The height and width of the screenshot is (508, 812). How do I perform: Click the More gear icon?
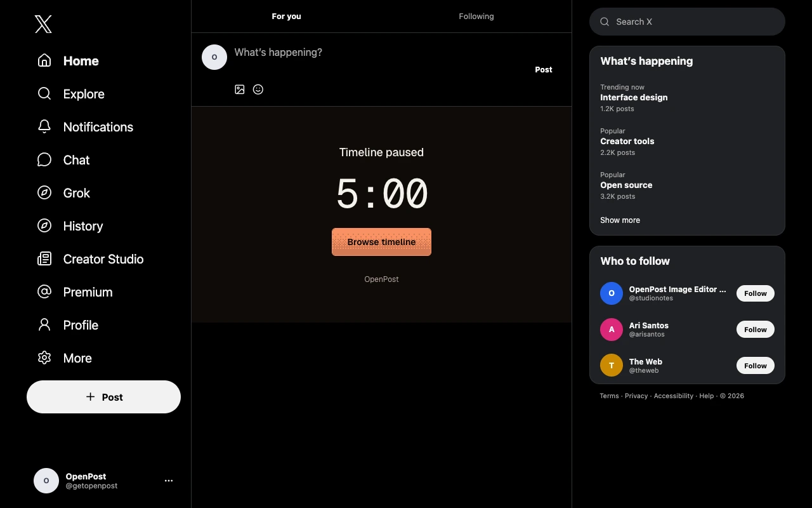[44, 358]
